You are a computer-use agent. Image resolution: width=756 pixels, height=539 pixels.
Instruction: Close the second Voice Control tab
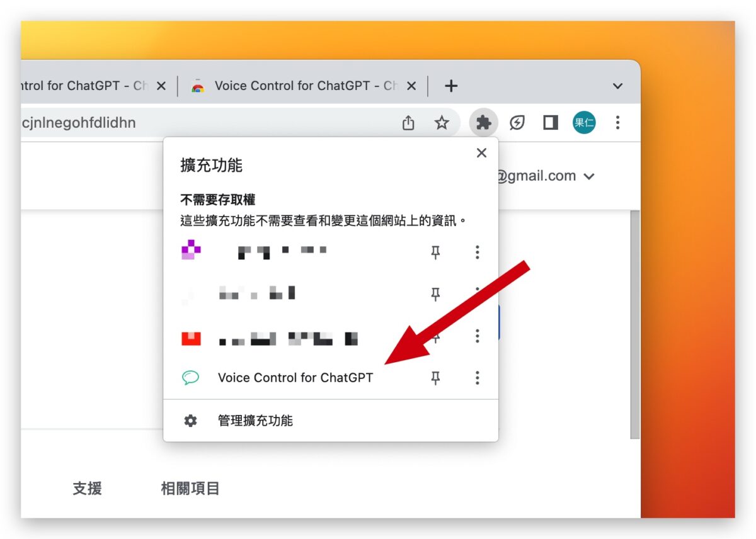click(x=411, y=86)
